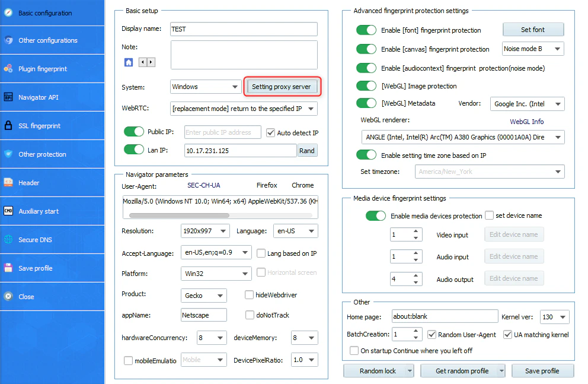Open the WebRTC mode dropdown
This screenshot has height=384, width=588.
tap(244, 109)
